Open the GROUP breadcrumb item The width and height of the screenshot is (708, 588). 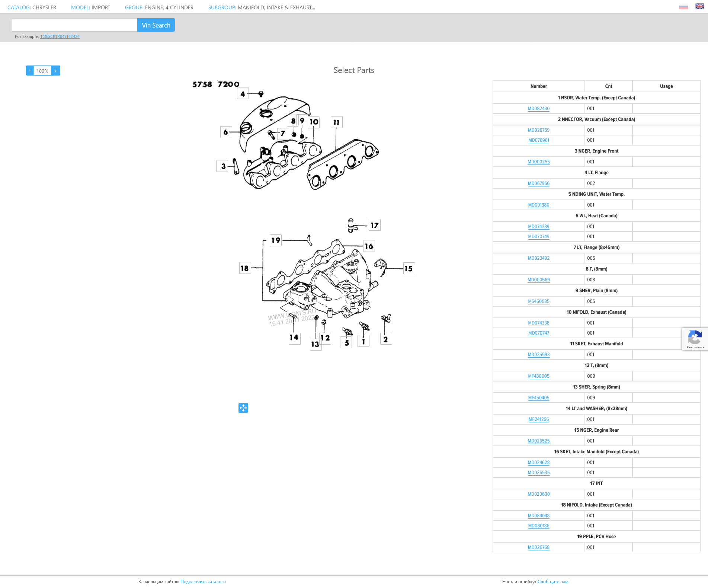[x=159, y=7]
